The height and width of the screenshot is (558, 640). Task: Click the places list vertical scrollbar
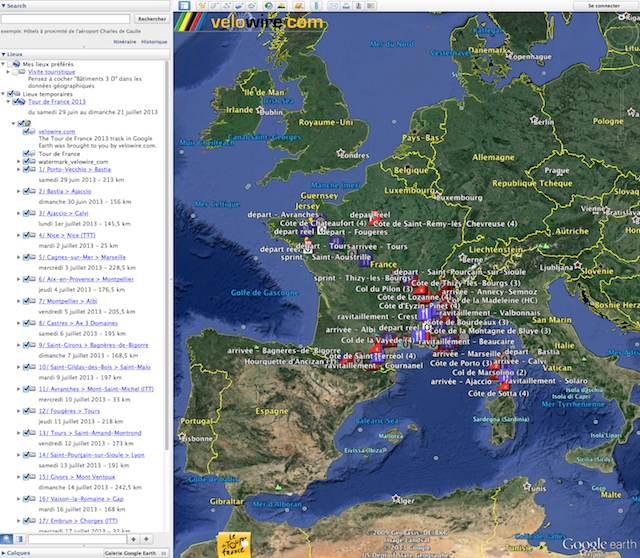point(167,255)
